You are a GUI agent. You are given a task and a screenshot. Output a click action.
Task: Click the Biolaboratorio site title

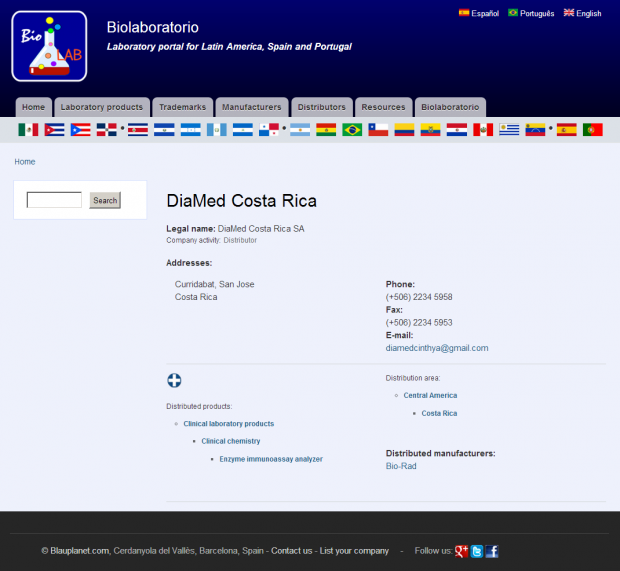(153, 27)
